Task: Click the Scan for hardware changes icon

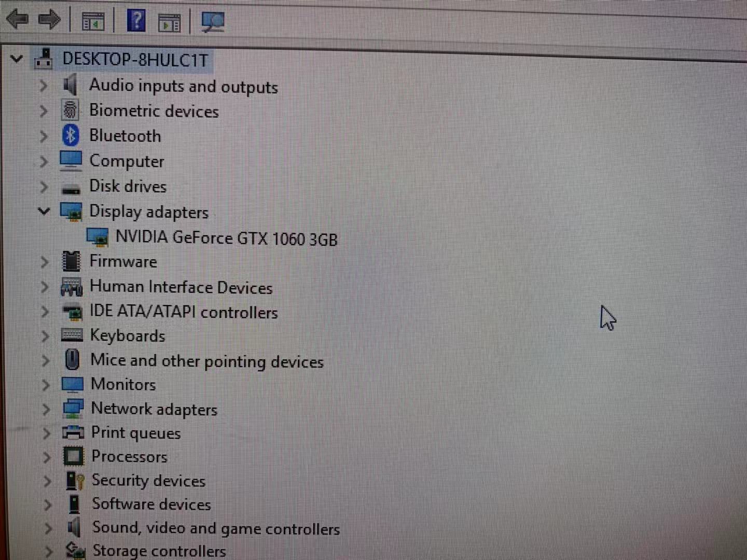Action: pos(213,22)
